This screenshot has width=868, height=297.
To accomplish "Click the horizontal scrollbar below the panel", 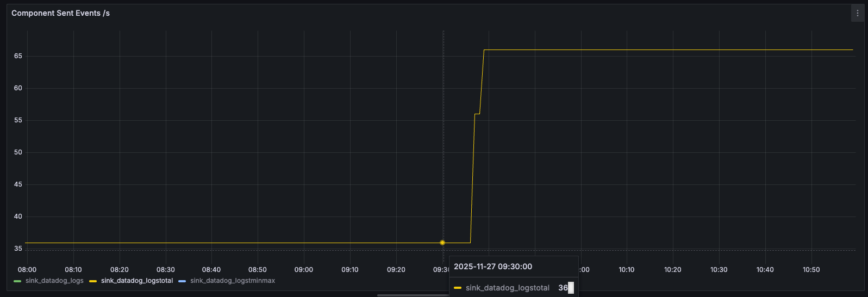I will (x=413, y=295).
